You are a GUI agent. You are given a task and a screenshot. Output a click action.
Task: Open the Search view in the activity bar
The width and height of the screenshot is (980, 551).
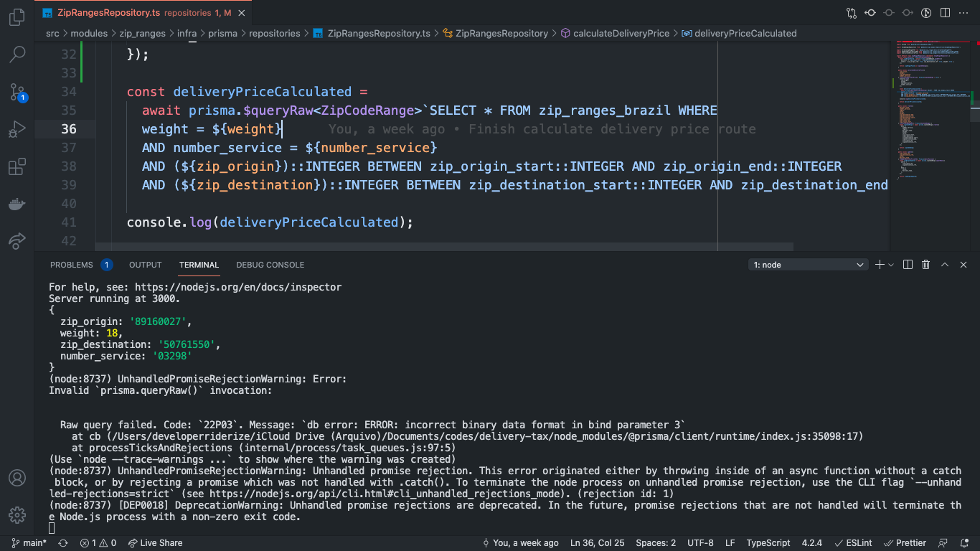17,54
